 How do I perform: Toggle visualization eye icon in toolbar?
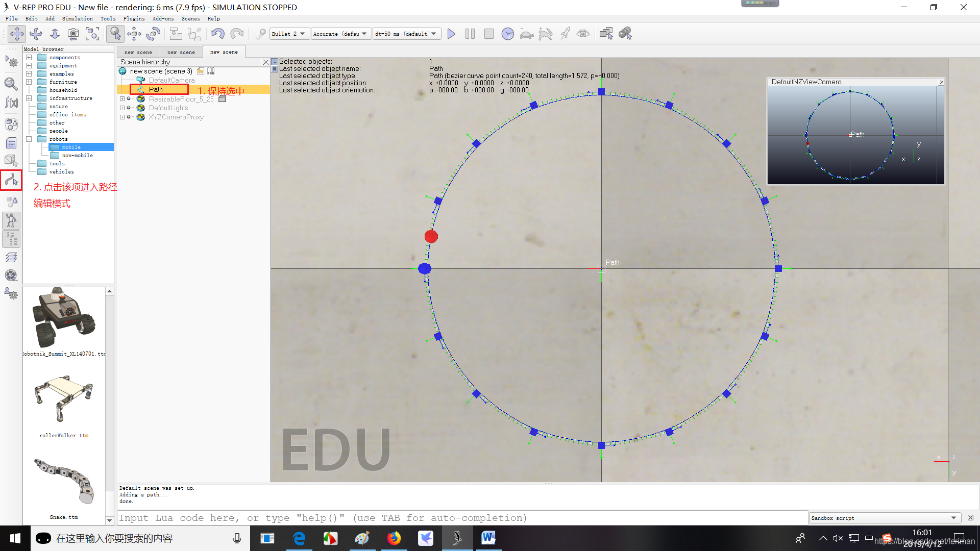583,34
